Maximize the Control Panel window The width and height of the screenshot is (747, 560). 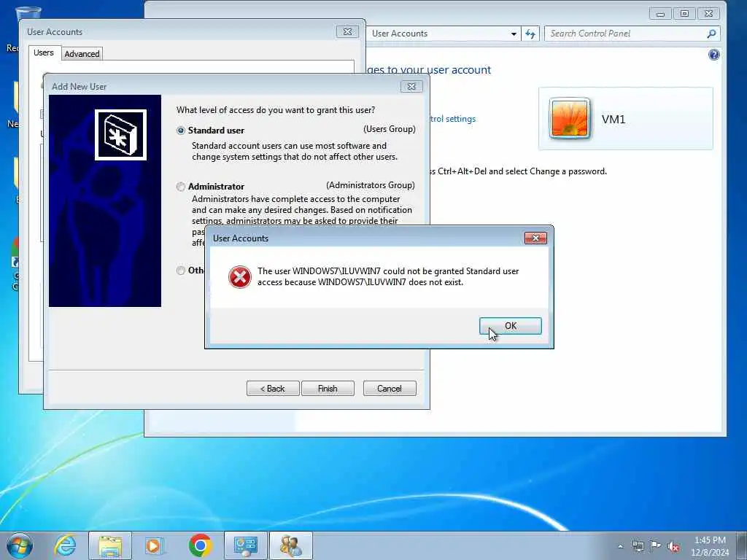[684, 14]
